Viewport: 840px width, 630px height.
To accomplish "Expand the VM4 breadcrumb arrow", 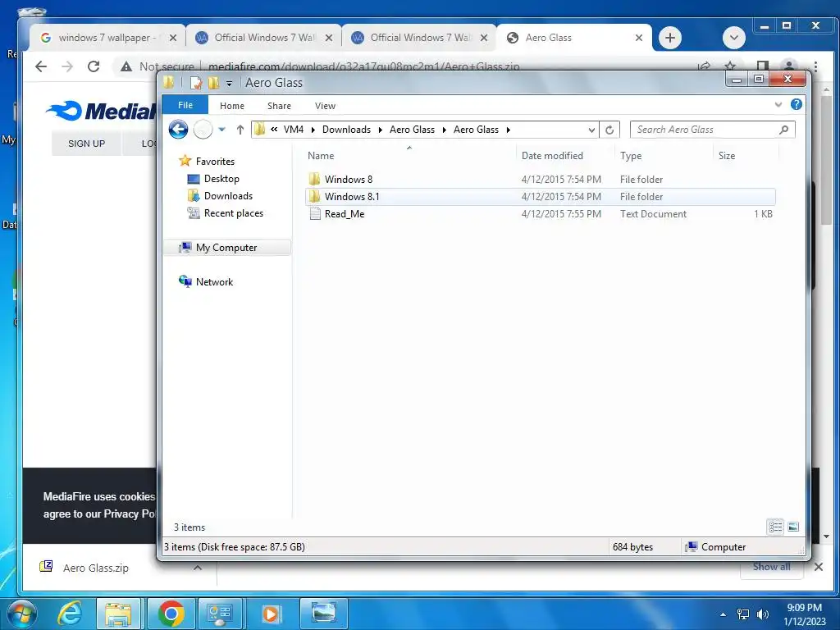I will click(313, 130).
